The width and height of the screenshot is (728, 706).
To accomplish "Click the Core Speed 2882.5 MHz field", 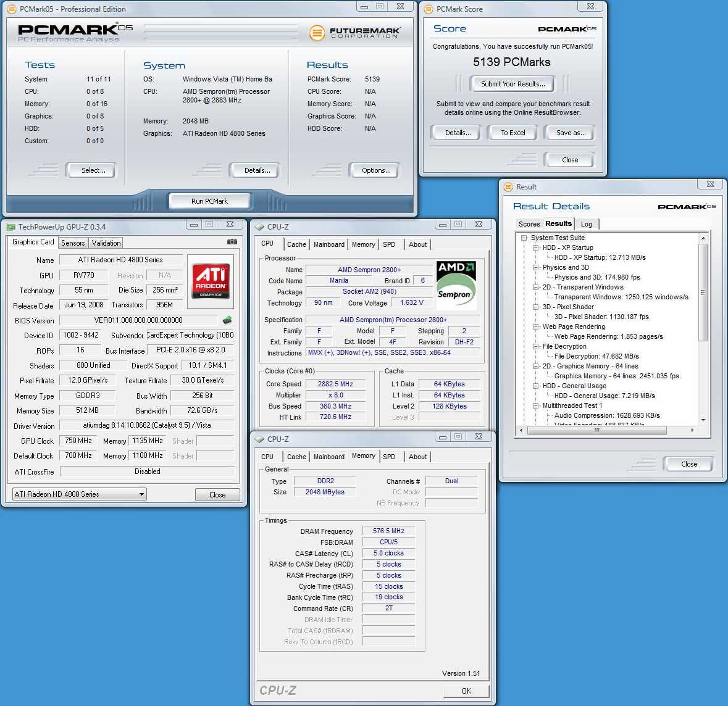I will (x=335, y=384).
